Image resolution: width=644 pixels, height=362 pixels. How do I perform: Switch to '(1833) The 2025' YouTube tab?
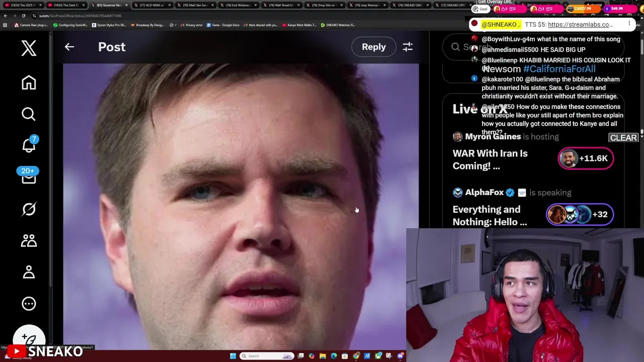[23, 5]
